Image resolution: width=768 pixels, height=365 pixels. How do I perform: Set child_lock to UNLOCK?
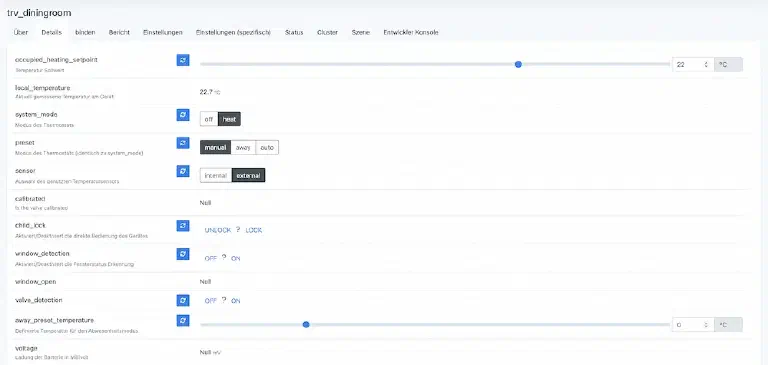point(217,230)
